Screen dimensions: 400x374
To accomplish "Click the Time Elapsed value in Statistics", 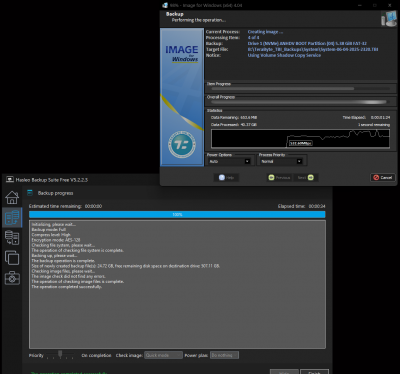I will [x=380, y=117].
